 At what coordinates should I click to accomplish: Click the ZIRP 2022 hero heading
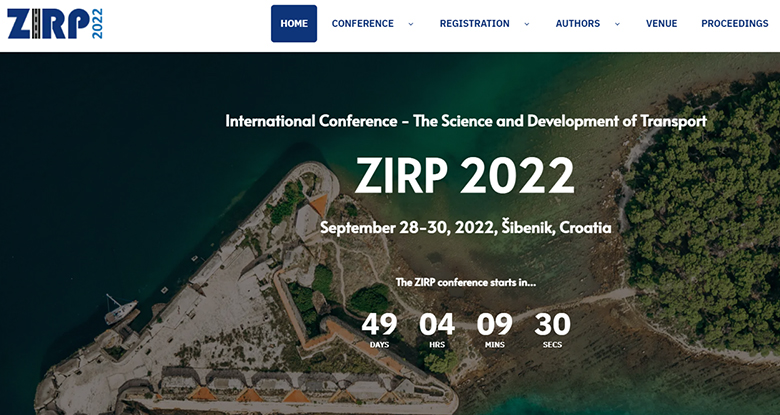tap(465, 176)
